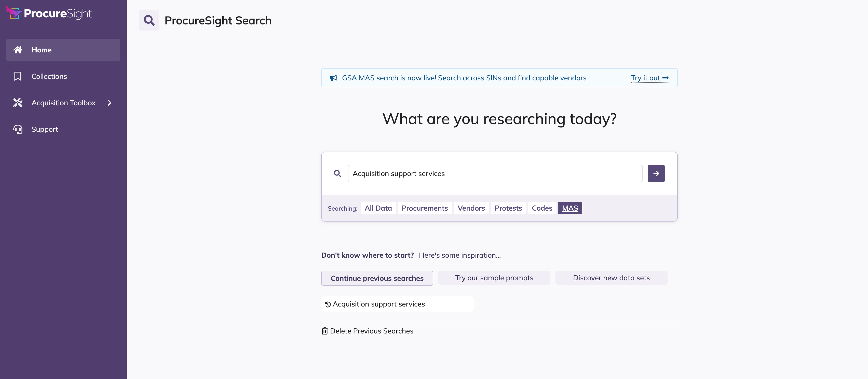Screen dimensions: 868x379
Task: Expand the Acquisition Toolbox chevron
Action: point(110,103)
